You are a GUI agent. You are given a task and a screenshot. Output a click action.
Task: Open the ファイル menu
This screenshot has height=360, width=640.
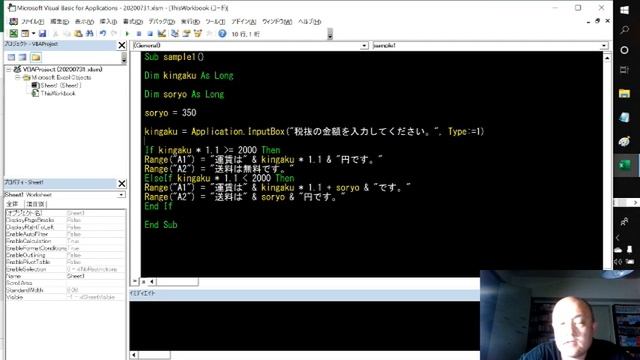point(32,22)
